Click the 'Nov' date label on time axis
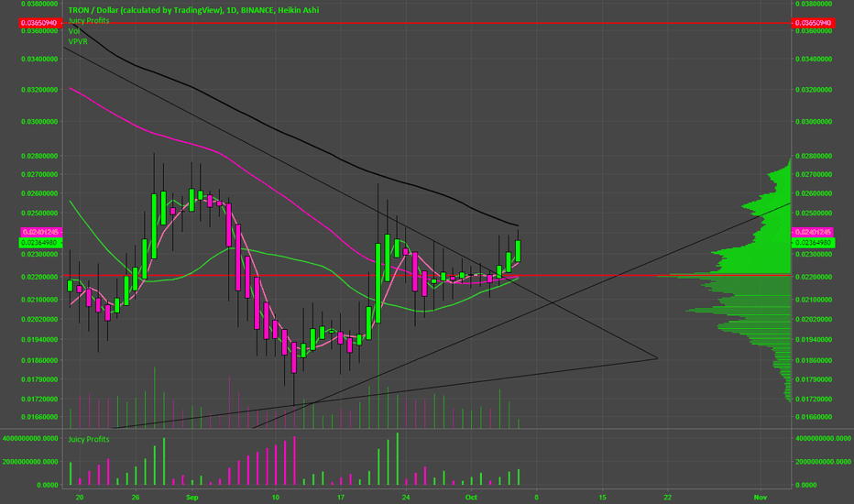The height and width of the screenshot is (504, 854). (x=761, y=497)
